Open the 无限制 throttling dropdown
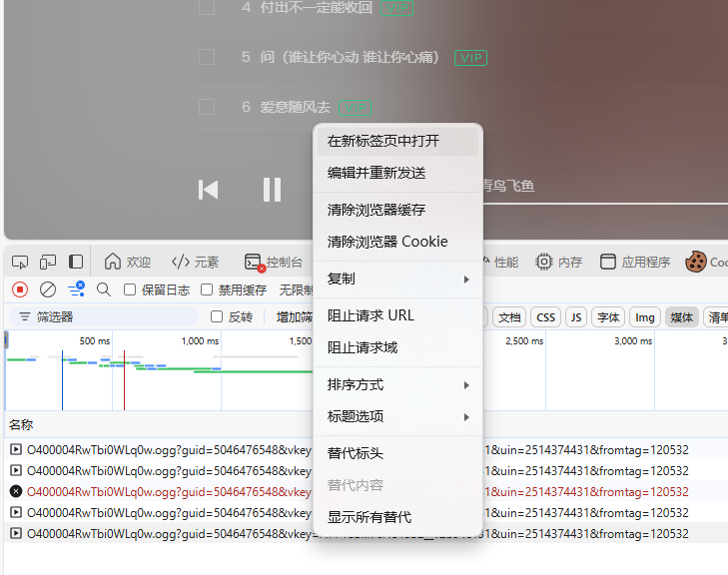This screenshot has height=575, width=728. point(296,290)
